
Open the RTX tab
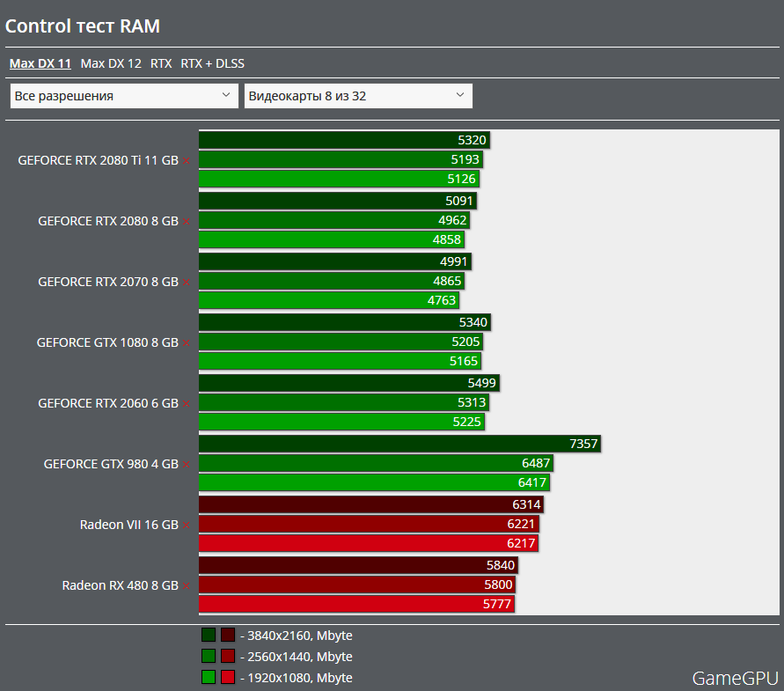161,63
